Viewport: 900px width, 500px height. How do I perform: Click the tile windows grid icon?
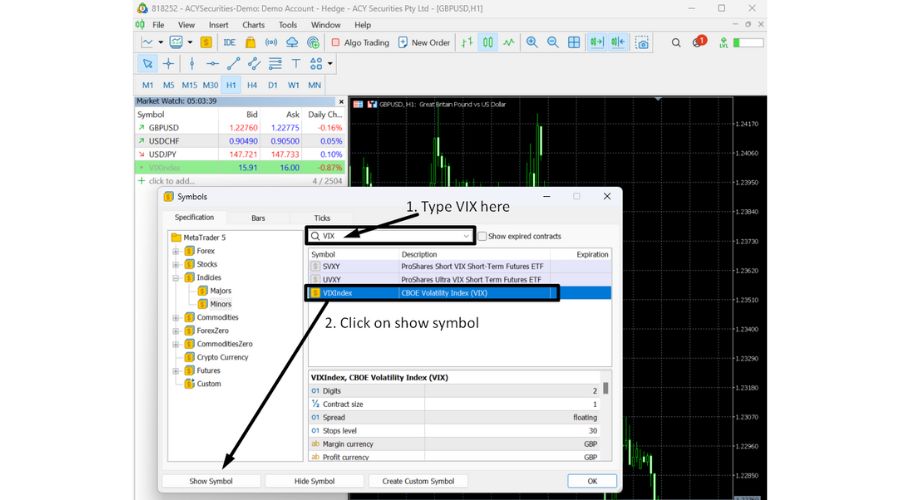pyautogui.click(x=574, y=43)
